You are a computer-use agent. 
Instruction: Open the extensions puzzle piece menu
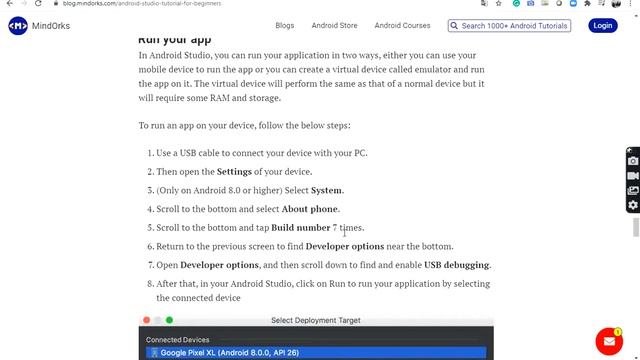point(587,3)
